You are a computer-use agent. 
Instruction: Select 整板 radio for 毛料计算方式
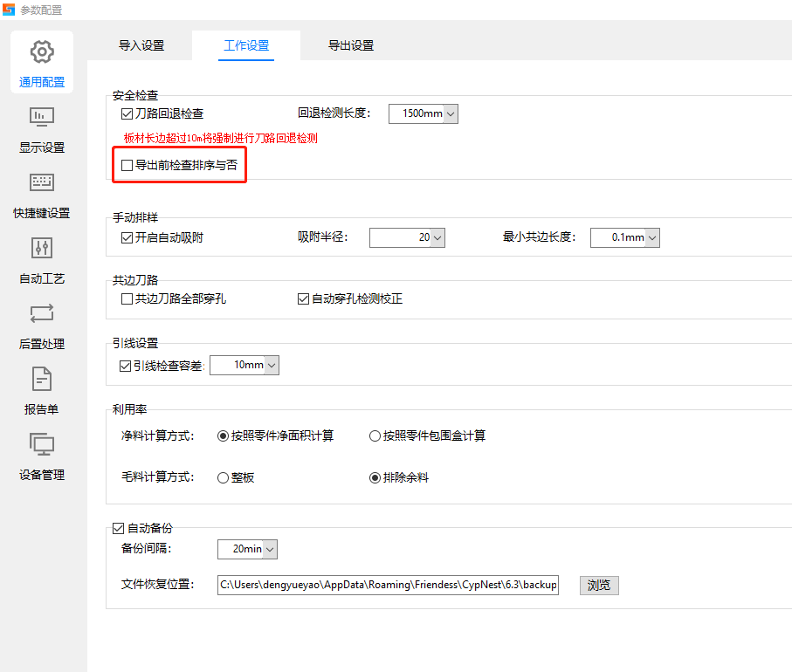[x=223, y=477]
